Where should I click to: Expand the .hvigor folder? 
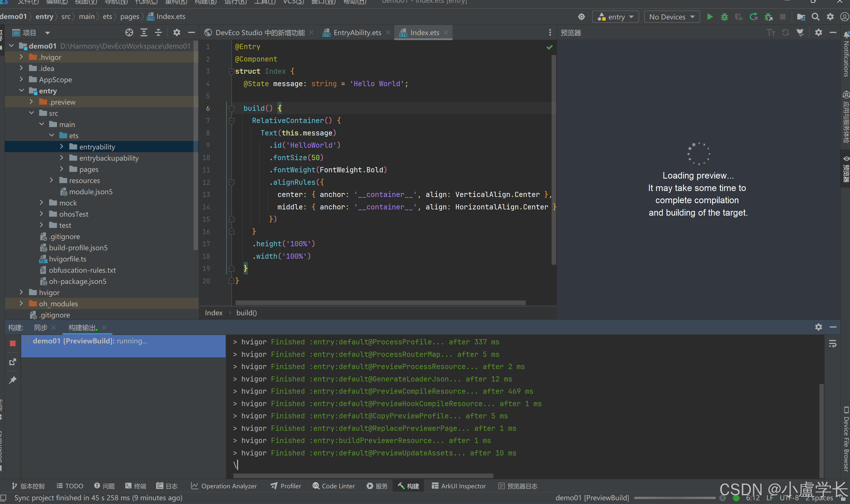pyautogui.click(x=21, y=57)
